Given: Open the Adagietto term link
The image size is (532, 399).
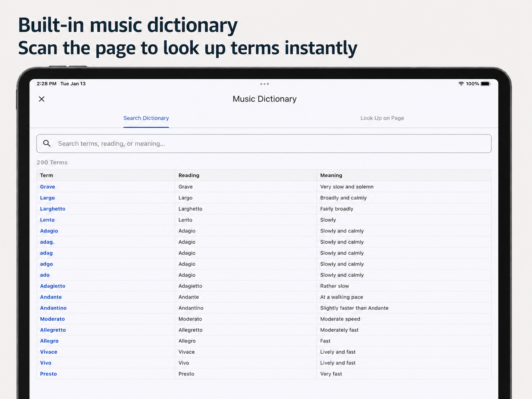Looking at the screenshot, I should pyautogui.click(x=53, y=286).
